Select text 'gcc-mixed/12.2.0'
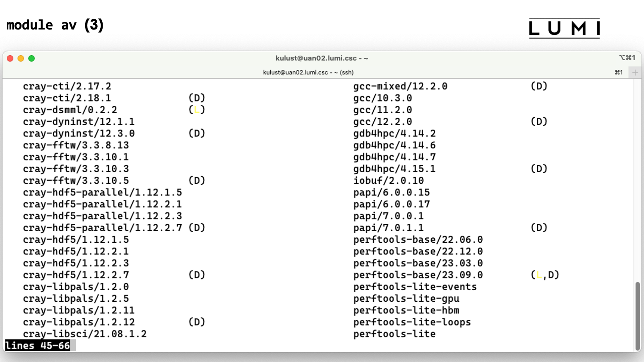 point(400,86)
